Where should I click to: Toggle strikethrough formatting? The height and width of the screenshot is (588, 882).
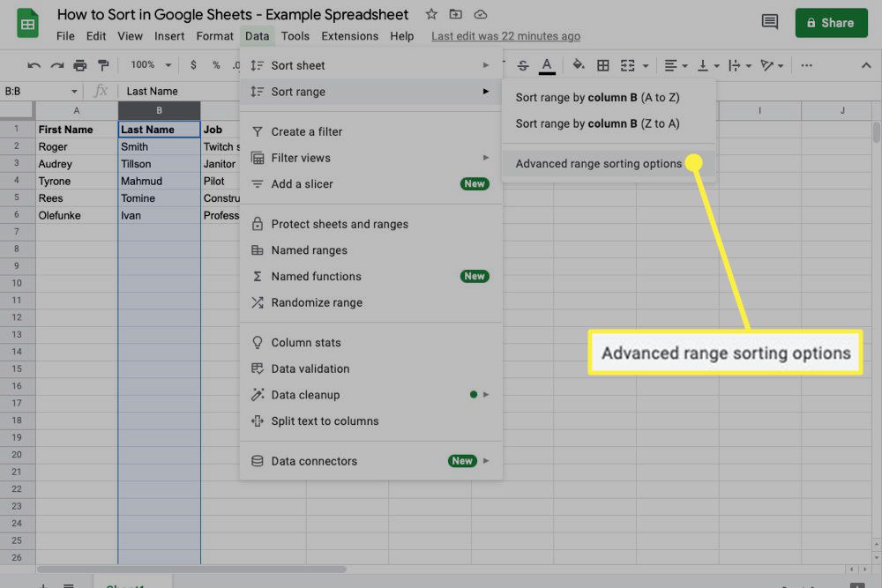coord(522,65)
